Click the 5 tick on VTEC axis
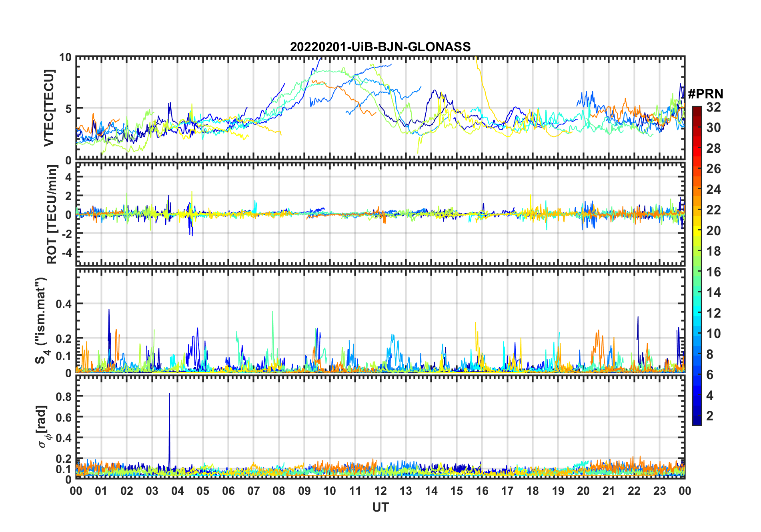761x532 pixels. [x=68, y=109]
